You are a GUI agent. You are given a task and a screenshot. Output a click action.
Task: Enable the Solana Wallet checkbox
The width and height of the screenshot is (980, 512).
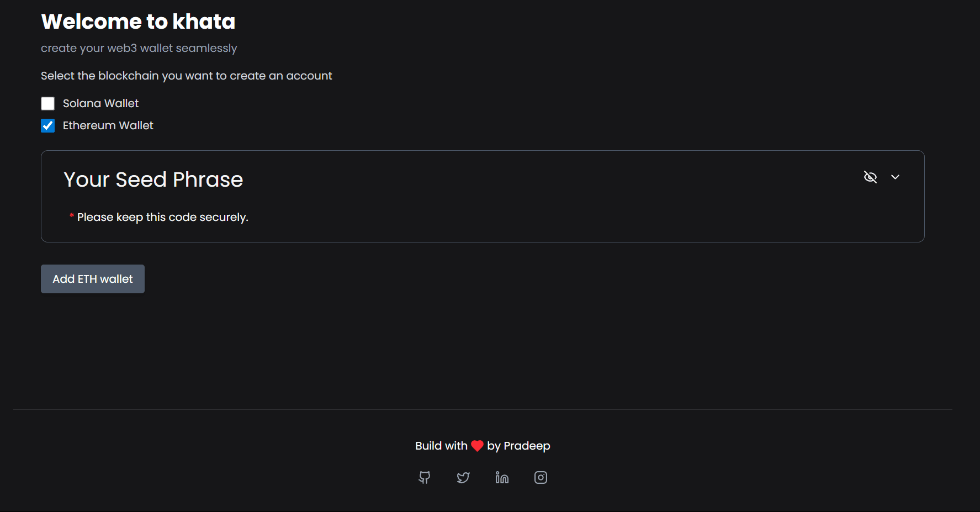pyautogui.click(x=48, y=103)
